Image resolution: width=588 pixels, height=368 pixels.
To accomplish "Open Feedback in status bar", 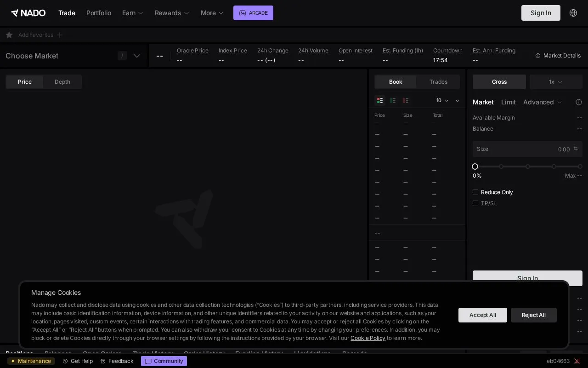I will point(117,361).
